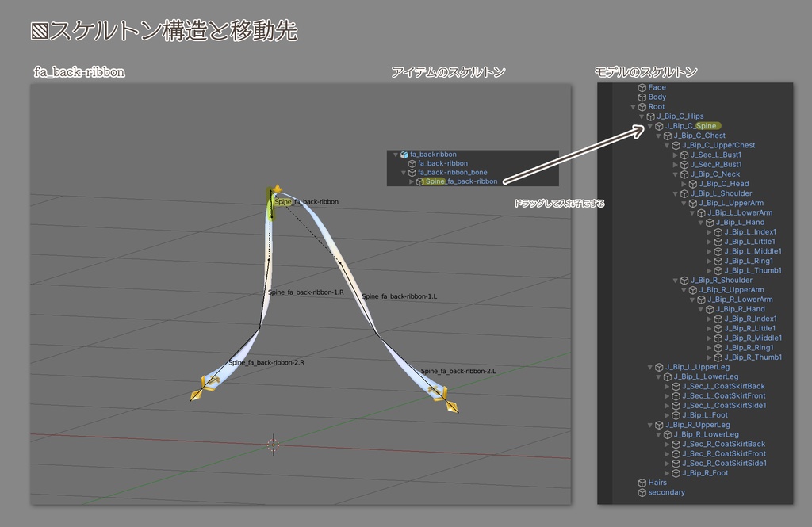Click the cube icon of J_Bip_C_Chest
812x527 pixels.
(x=668, y=136)
